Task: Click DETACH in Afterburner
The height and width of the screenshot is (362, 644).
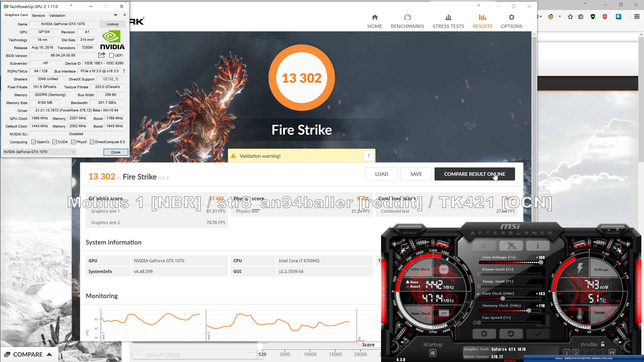Action: pos(509,360)
